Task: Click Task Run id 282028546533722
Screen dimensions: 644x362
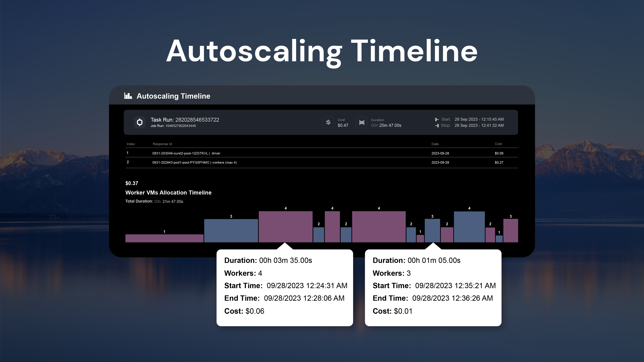Action: tap(197, 120)
